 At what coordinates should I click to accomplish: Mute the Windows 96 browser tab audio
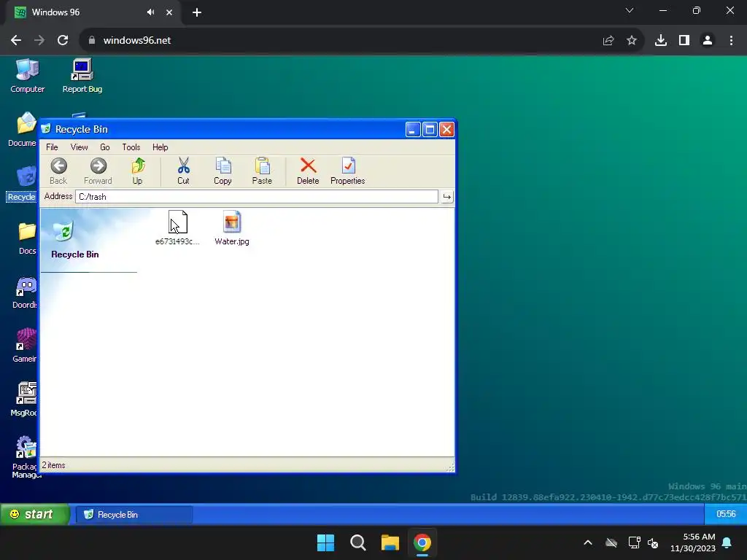click(x=150, y=12)
